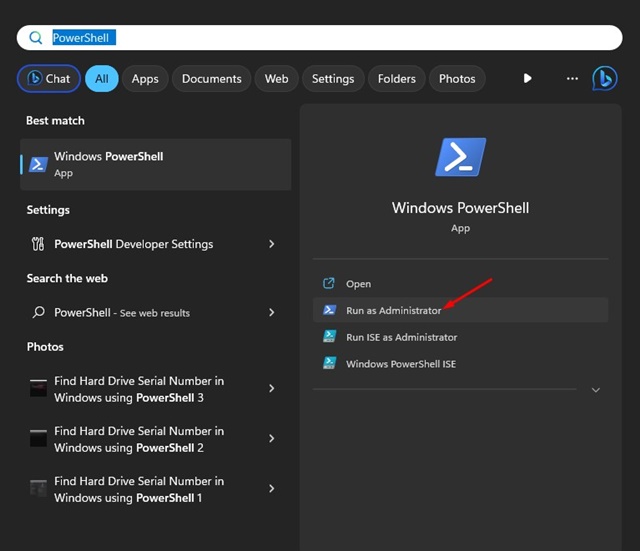640x551 pixels.
Task: Click the Open external-link icon
Action: coord(329,283)
